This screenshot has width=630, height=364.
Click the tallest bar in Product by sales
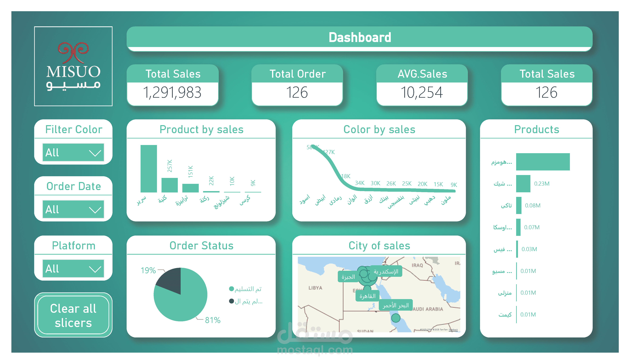pyautogui.click(x=148, y=169)
